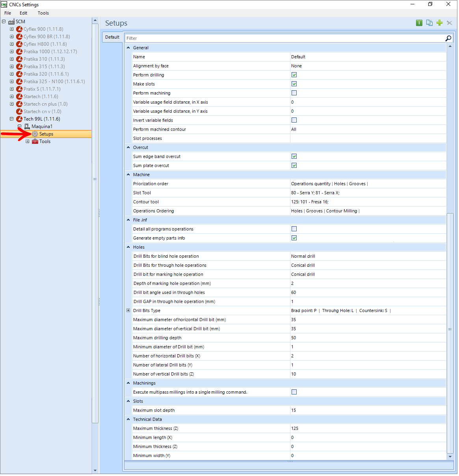Select the Tools toolbox node icon
459x476 pixels.
[35, 141]
